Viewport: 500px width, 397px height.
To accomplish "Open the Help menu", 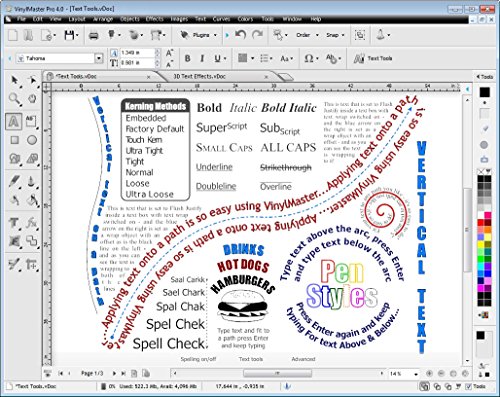I will (316, 19).
